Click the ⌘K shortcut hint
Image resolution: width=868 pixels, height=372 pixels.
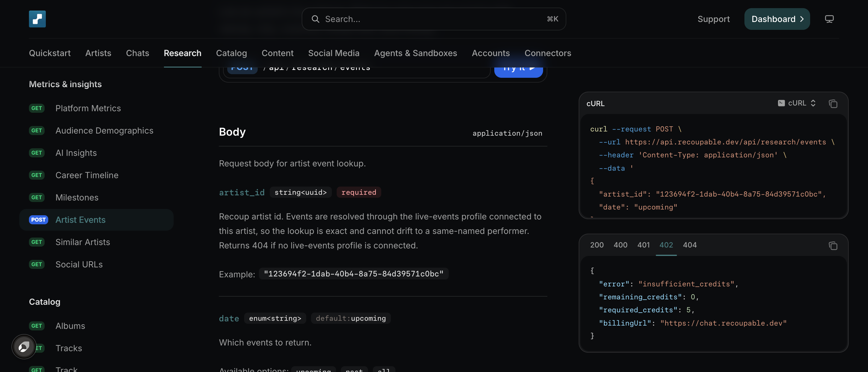pyautogui.click(x=552, y=19)
